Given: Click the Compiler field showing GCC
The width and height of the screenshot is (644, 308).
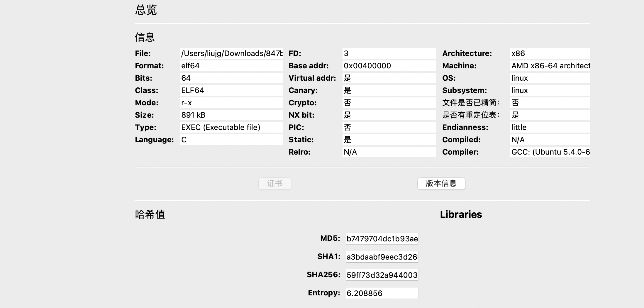Looking at the screenshot, I should point(550,152).
